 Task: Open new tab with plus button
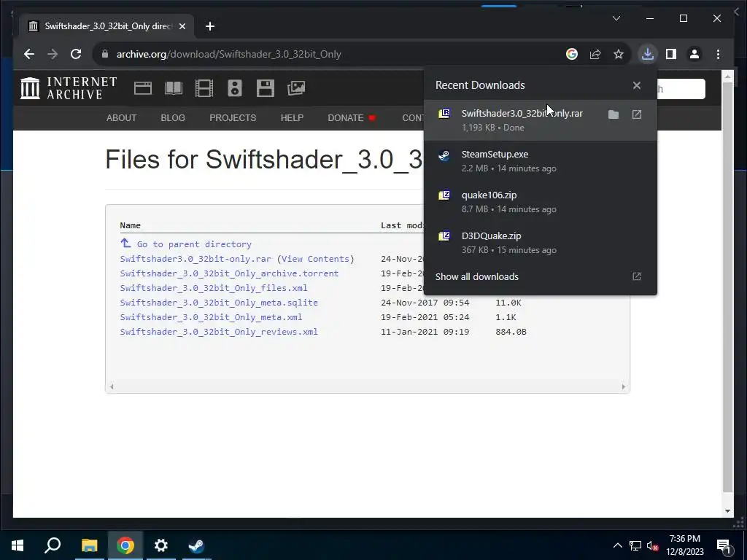pyautogui.click(x=210, y=26)
